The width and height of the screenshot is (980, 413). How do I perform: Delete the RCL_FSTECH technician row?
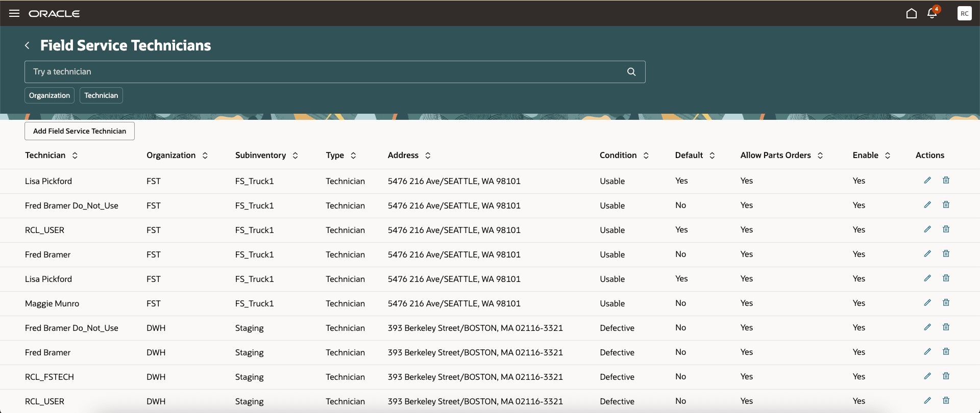click(x=946, y=376)
